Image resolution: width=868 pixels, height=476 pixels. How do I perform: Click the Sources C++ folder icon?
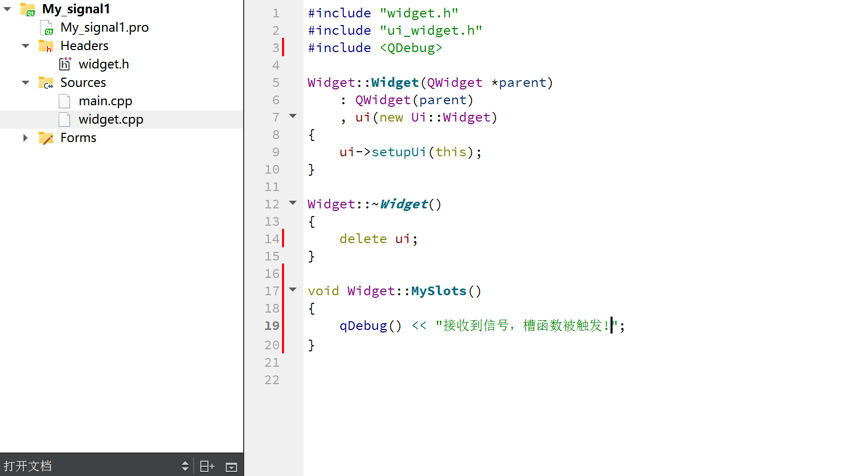(x=46, y=83)
